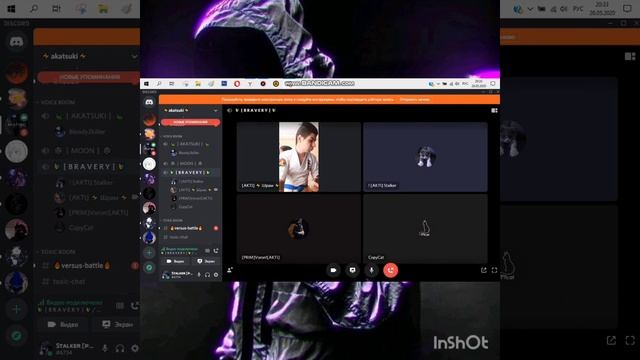
Task: Hang up with the red disconnect button
Action: click(x=391, y=270)
